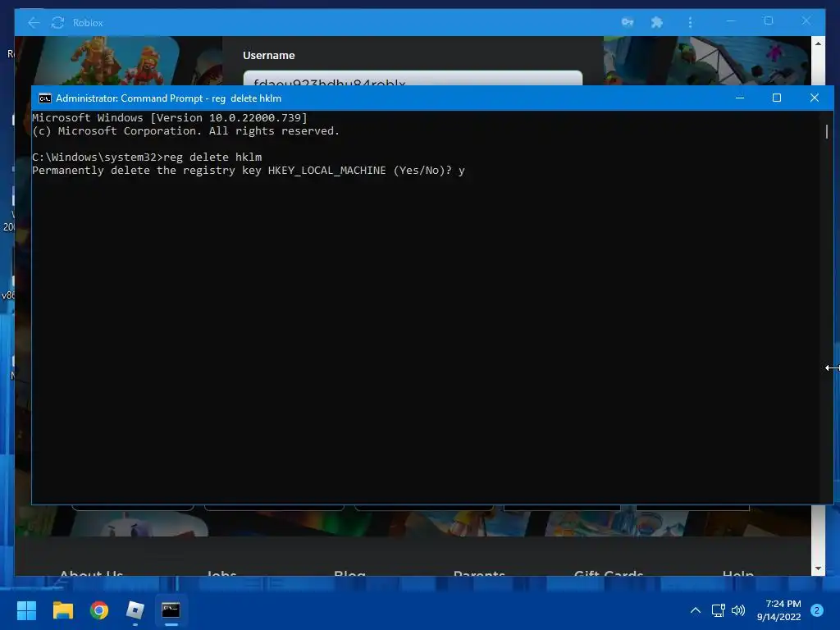Screen dimensions: 840x630
Task: Click the Roblox title text in header
Action: click(88, 22)
